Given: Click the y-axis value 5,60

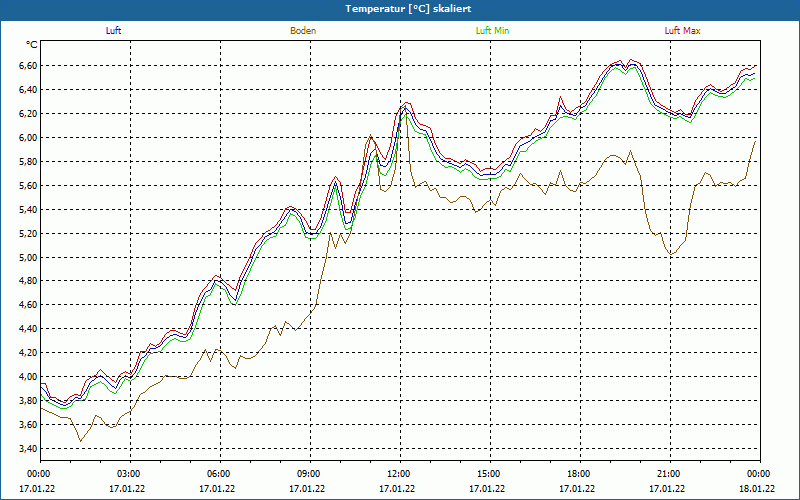Looking at the screenshot, I should coord(28,186).
